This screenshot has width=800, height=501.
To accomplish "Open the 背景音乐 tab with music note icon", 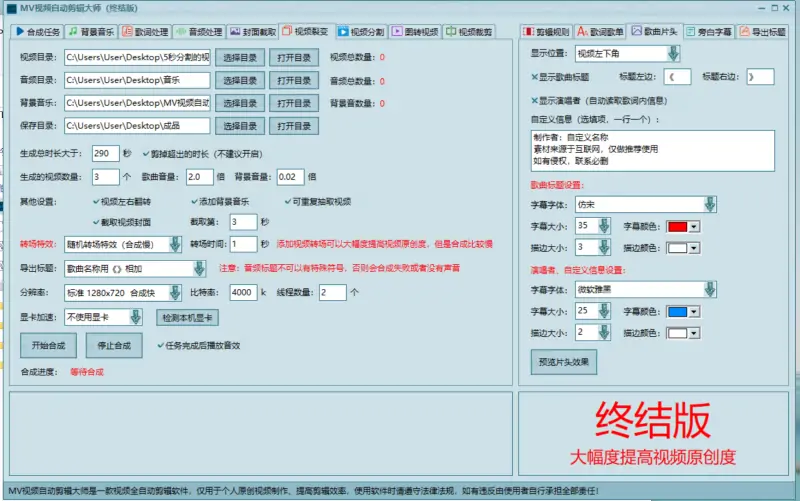I will pos(91,32).
